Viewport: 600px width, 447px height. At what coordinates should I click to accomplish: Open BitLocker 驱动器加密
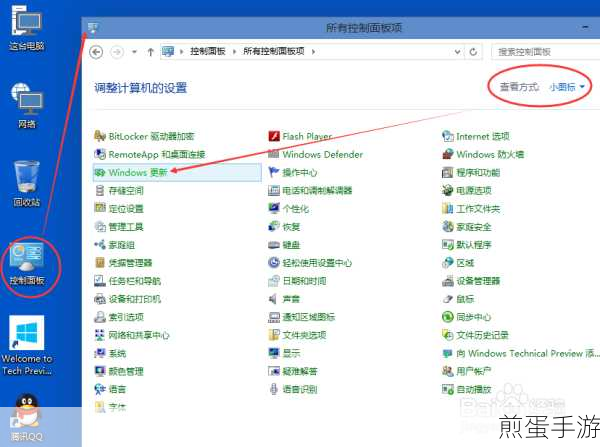click(x=144, y=136)
